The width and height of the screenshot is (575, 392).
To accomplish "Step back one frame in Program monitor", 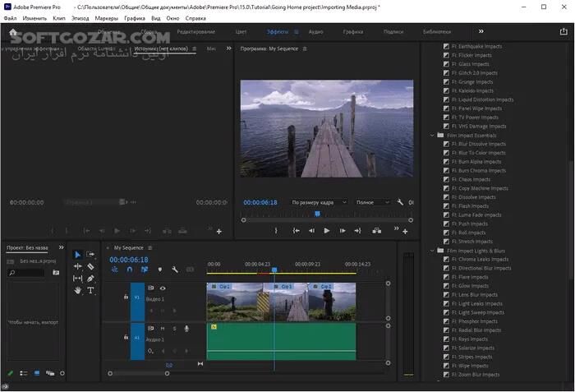I will pyautogui.click(x=311, y=230).
